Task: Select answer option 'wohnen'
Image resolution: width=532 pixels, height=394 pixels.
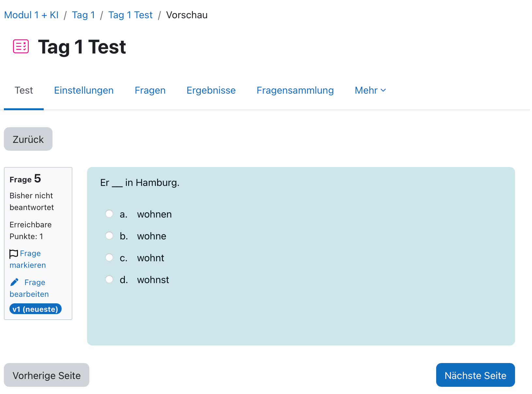Action: 109,214
